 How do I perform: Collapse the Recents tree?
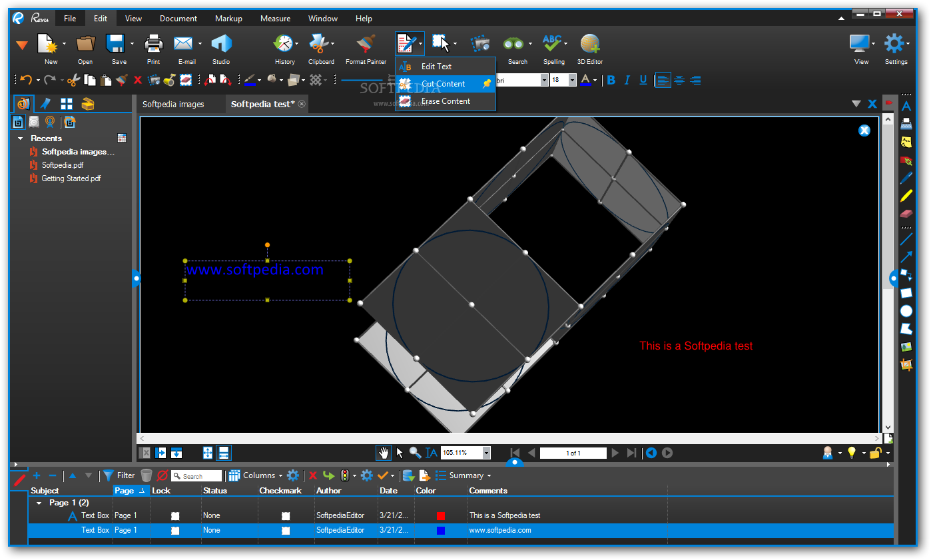[x=21, y=139]
